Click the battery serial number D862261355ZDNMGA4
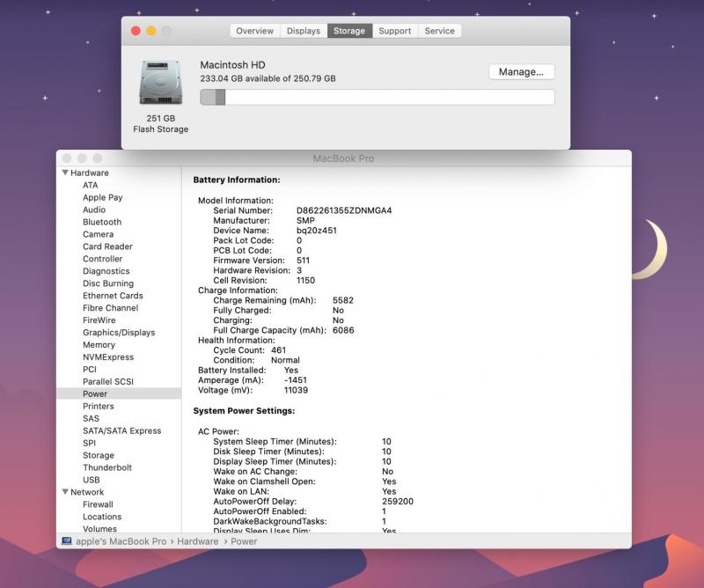This screenshot has width=704, height=588. 344,210
